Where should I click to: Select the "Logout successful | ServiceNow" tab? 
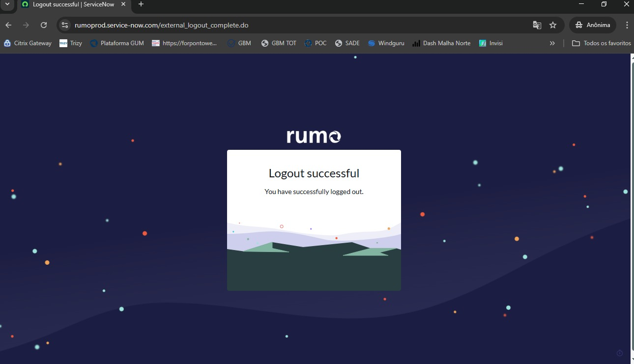(74, 4)
